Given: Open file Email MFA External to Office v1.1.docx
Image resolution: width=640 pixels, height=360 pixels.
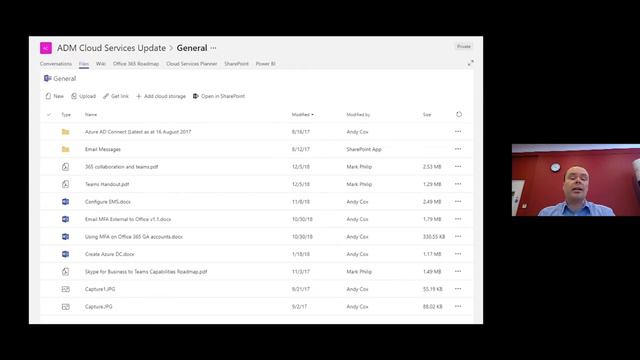Looking at the screenshot, I should 128,219.
